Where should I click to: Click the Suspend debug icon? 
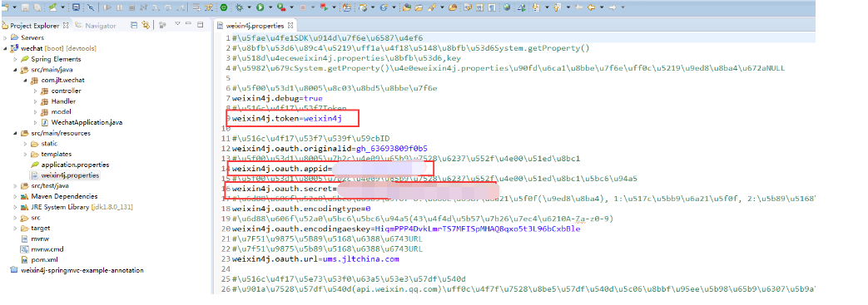pos(119,7)
